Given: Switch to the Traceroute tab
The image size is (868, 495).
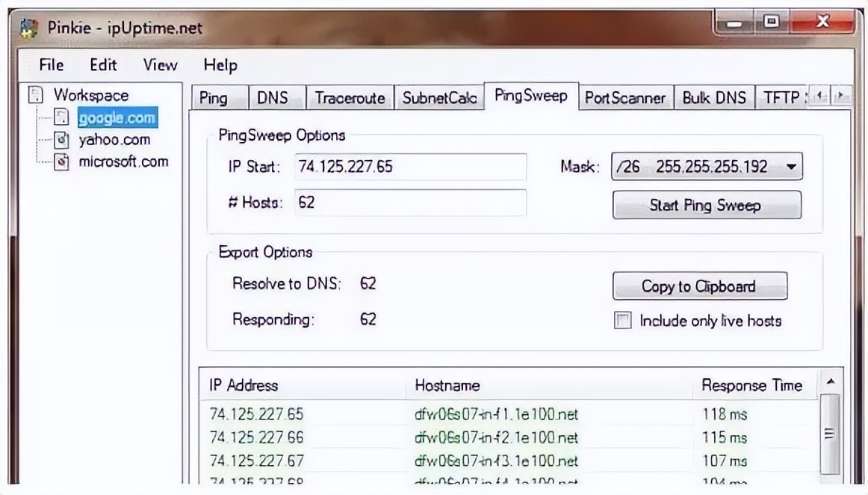Looking at the screenshot, I should coord(350,98).
